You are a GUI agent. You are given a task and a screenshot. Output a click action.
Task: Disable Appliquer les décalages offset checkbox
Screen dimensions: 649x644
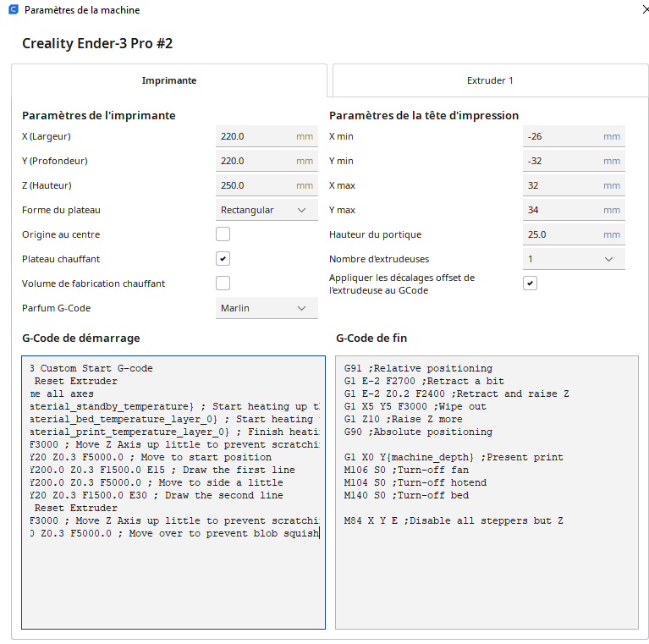pos(530,283)
